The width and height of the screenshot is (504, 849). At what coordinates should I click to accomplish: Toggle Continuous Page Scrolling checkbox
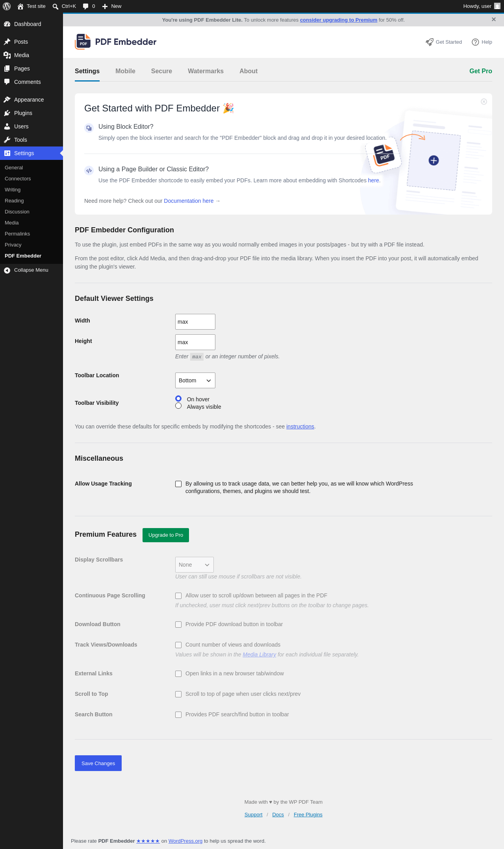coord(178,596)
